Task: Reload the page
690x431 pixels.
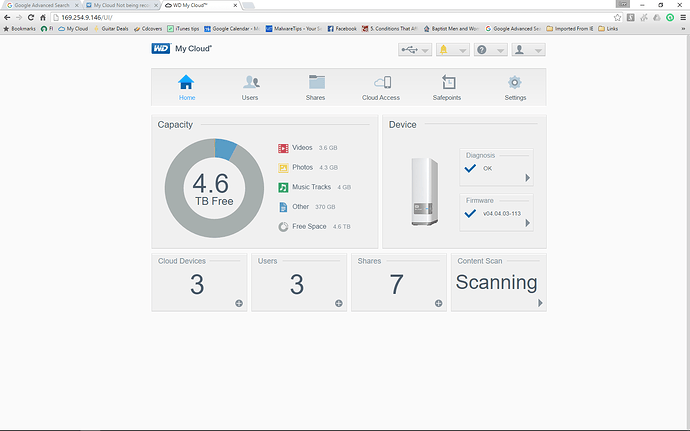Action: click(31, 18)
